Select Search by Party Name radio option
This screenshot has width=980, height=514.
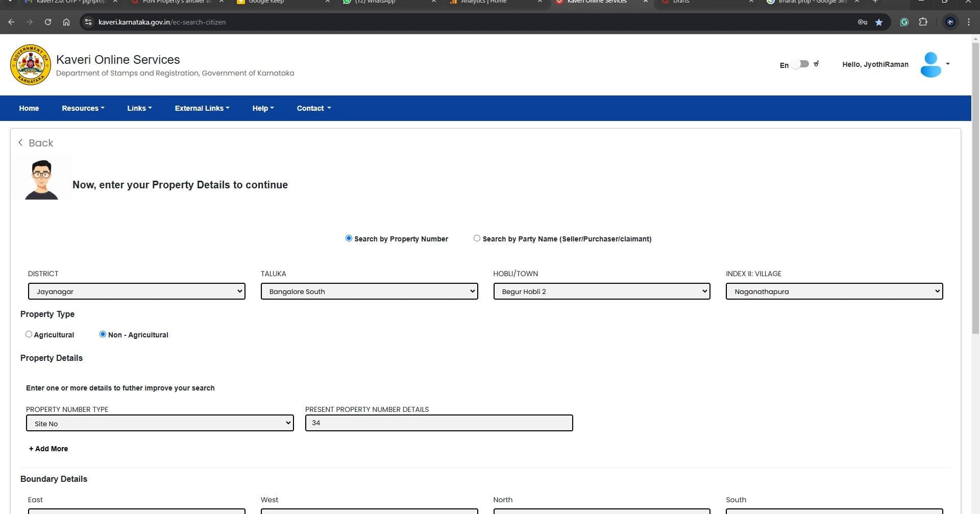point(477,238)
